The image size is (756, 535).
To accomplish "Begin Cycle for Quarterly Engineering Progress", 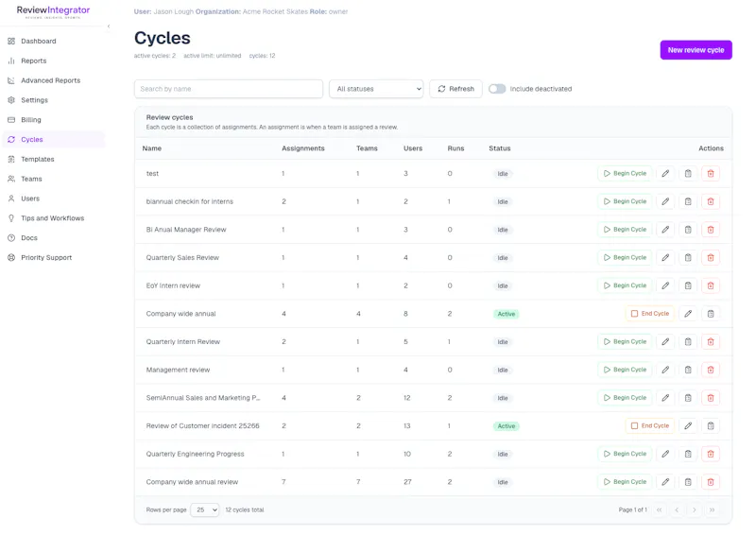I will [x=625, y=454].
